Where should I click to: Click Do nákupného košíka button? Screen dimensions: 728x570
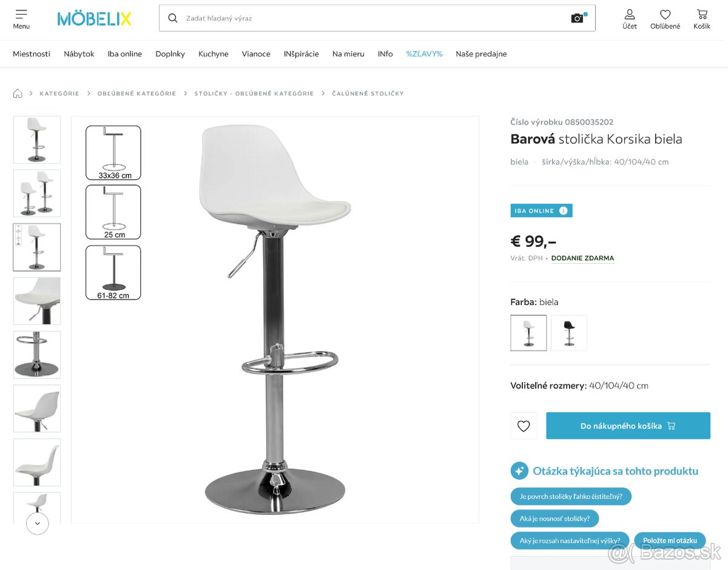point(628,426)
